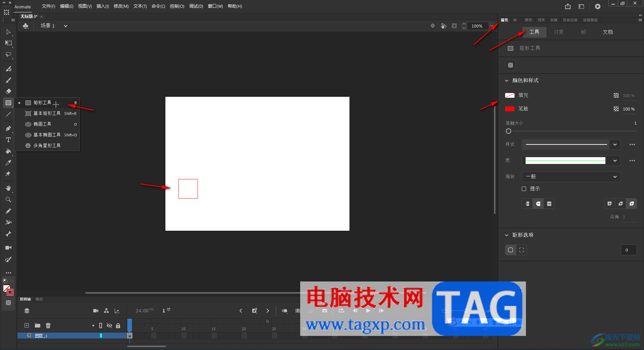Open the 文件(F) menu
This screenshot has height=350, width=644.
[x=48, y=6]
